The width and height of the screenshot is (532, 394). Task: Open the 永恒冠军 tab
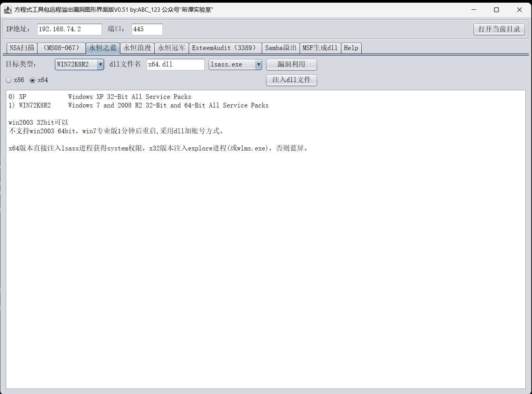coord(171,48)
